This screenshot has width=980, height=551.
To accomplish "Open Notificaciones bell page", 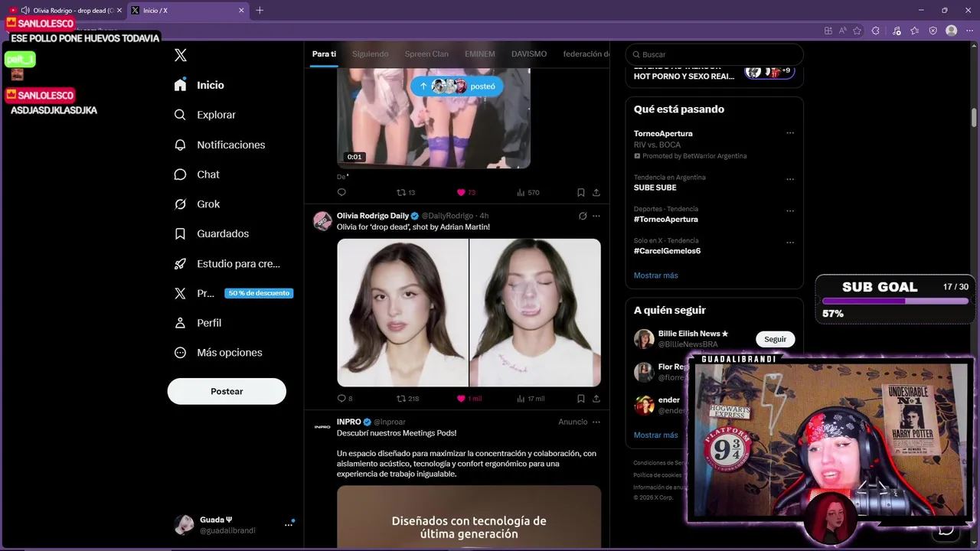I will point(219,145).
